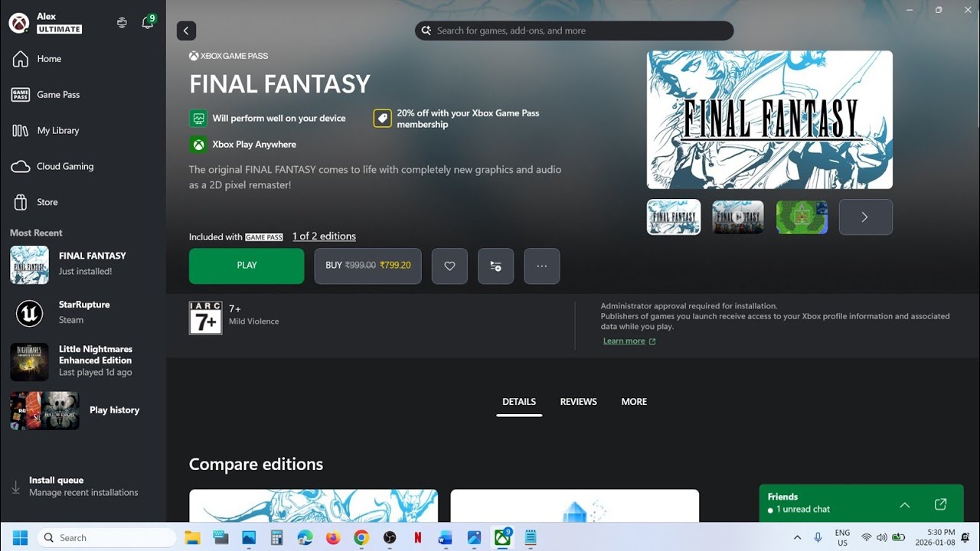Open Microsoft Word from the taskbar
This screenshot has width=980, height=551.
pyautogui.click(x=446, y=538)
